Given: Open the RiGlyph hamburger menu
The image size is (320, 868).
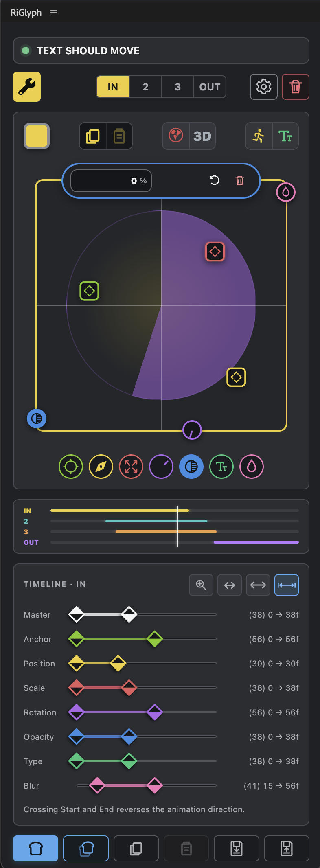Looking at the screenshot, I should 54,13.
